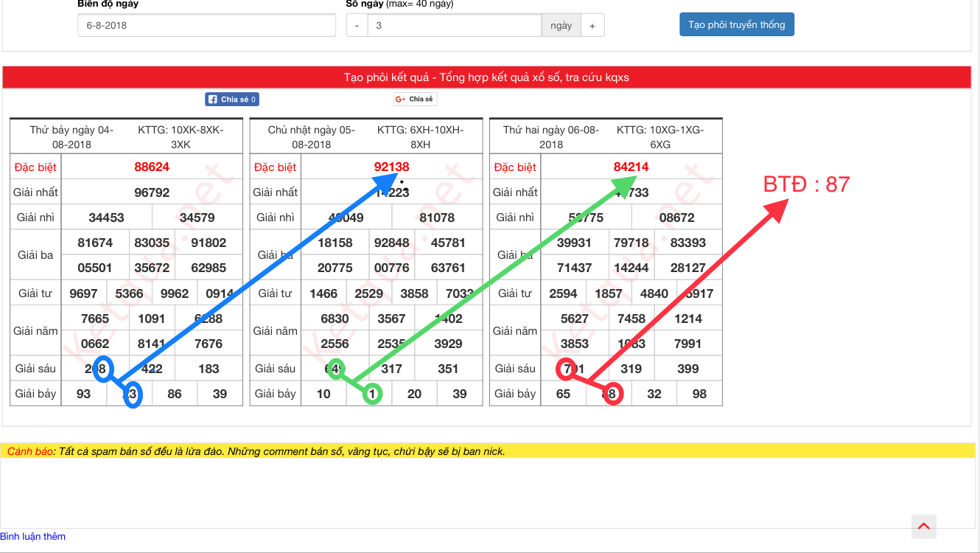Click the Facebook share button
The width and height of the screenshot is (980, 553).
[232, 99]
